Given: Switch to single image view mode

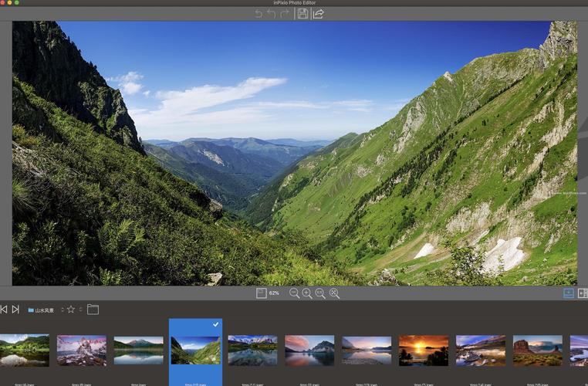Looking at the screenshot, I should (569, 293).
